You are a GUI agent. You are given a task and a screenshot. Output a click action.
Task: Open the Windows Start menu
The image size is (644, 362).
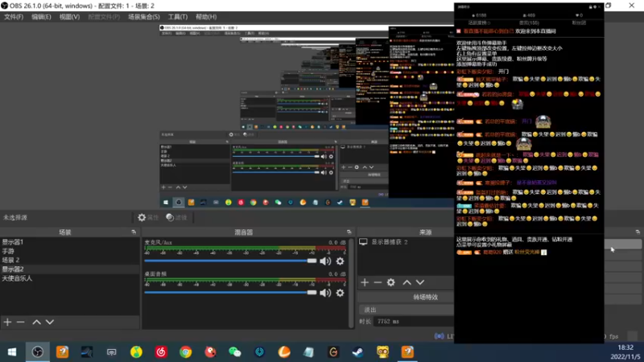[12, 352]
